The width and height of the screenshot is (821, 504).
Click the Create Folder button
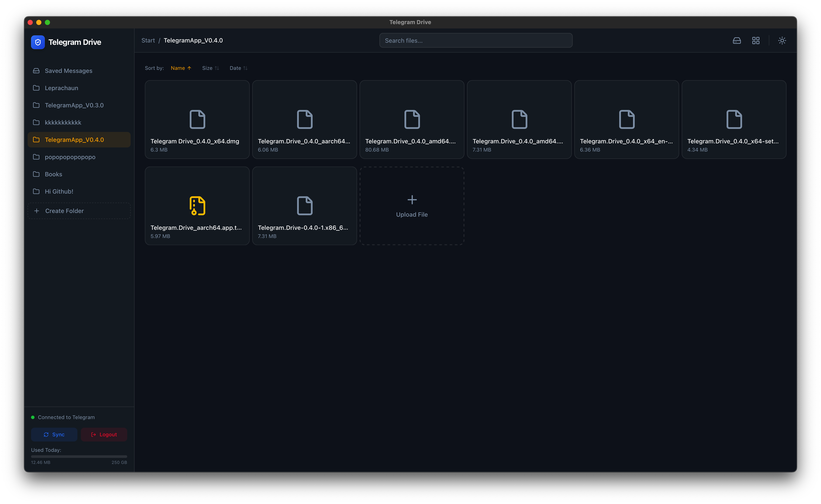pos(79,211)
